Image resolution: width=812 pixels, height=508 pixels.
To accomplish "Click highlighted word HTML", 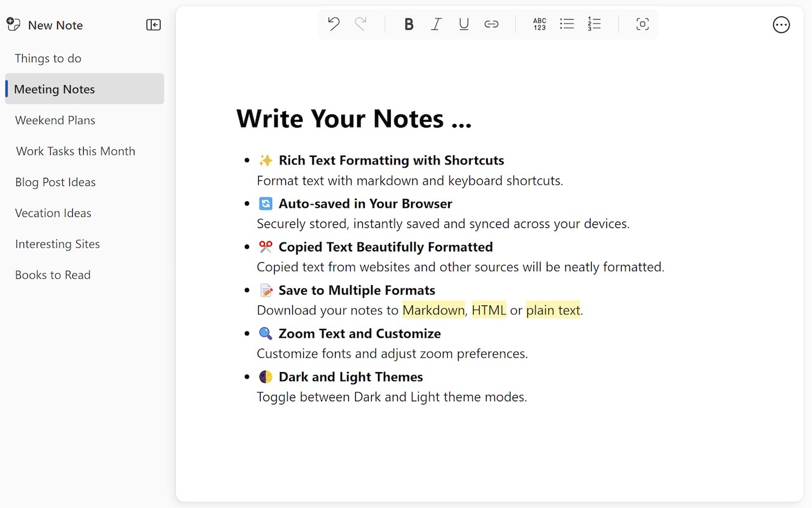I will tap(489, 310).
